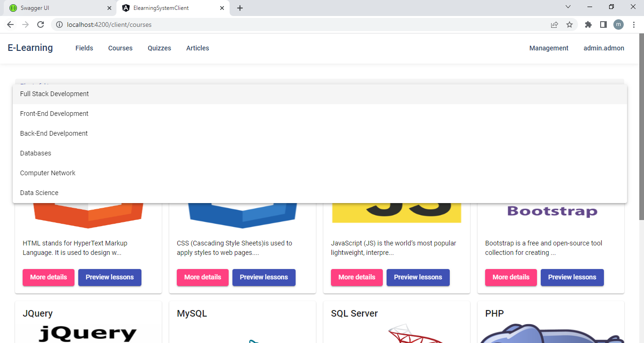Open the Chrome profile avatar

click(x=618, y=24)
